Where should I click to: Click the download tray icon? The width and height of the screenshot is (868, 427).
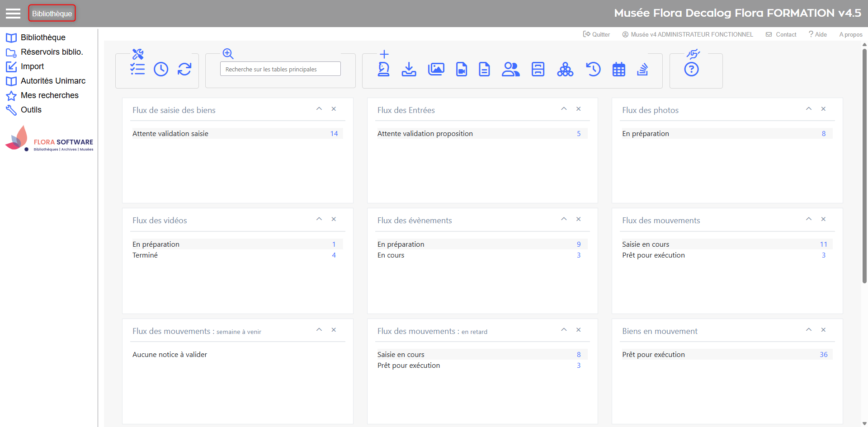point(409,69)
